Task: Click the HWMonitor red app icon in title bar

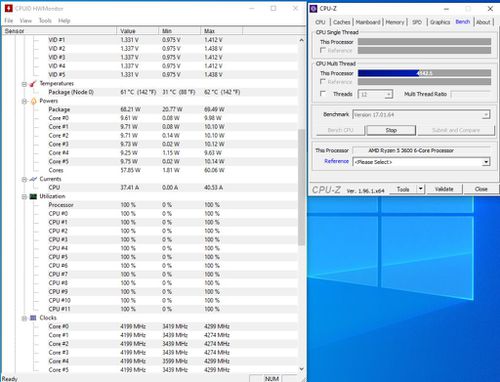Action: [9, 8]
